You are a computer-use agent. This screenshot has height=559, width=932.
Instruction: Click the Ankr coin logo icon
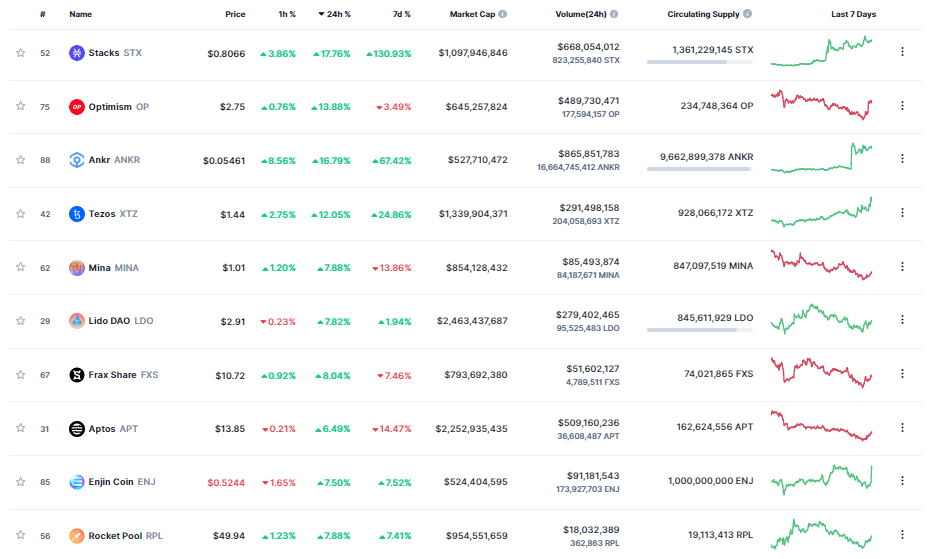[x=77, y=160]
